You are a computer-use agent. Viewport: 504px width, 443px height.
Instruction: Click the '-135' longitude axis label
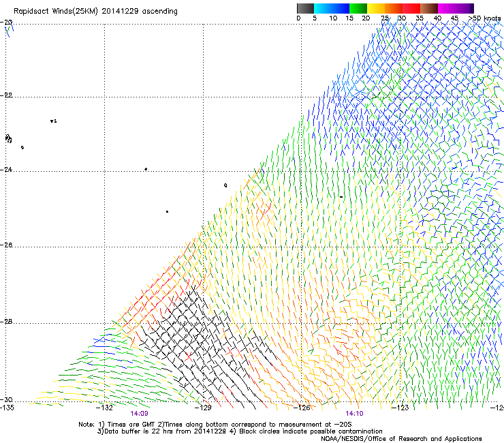7,408
